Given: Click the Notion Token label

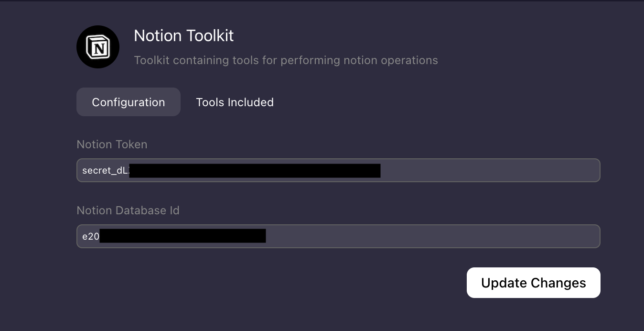Looking at the screenshot, I should click(x=112, y=144).
